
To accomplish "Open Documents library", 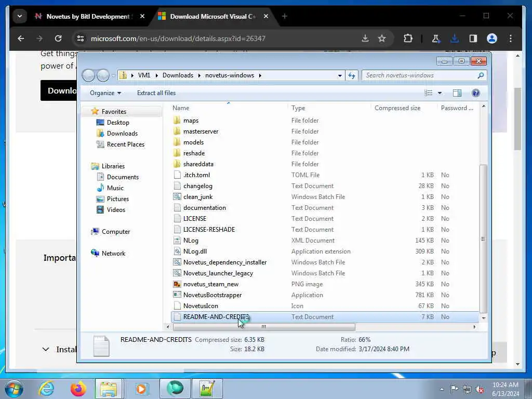I will coord(123,177).
